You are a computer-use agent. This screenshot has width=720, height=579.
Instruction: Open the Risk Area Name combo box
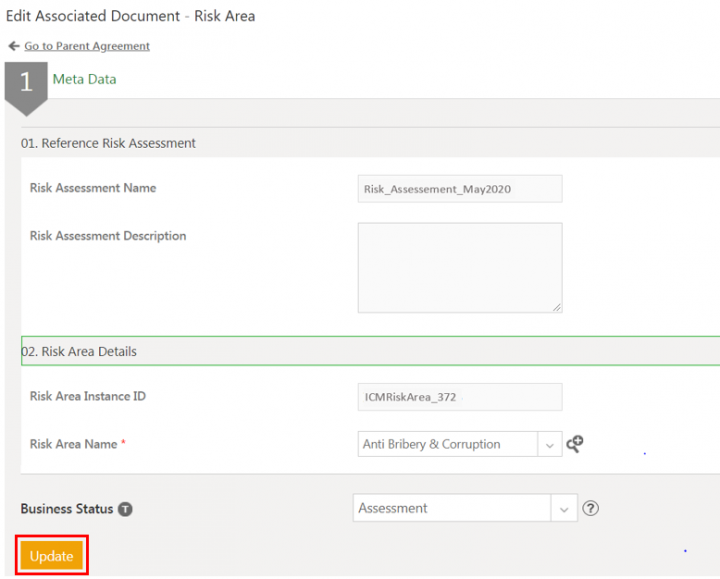(448, 444)
